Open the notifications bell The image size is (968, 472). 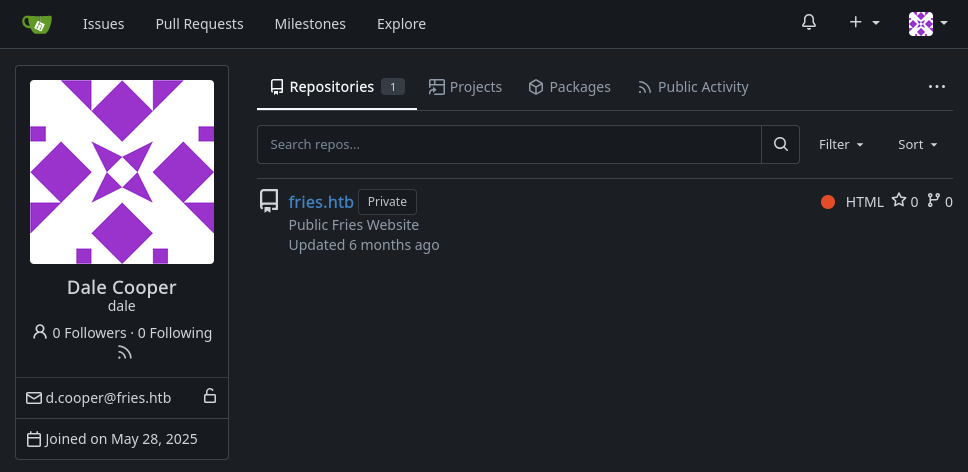click(809, 23)
